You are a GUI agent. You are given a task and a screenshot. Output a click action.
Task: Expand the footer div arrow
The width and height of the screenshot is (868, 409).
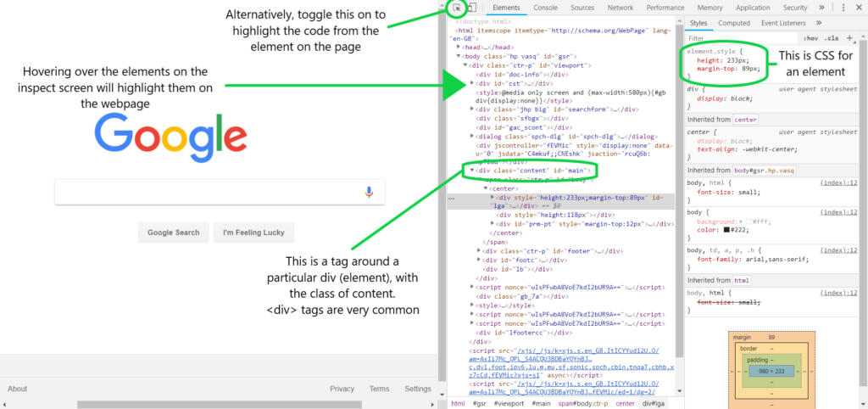(x=479, y=251)
